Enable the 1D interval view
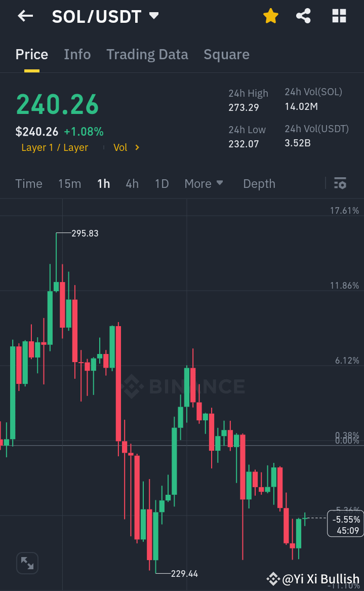 click(161, 183)
